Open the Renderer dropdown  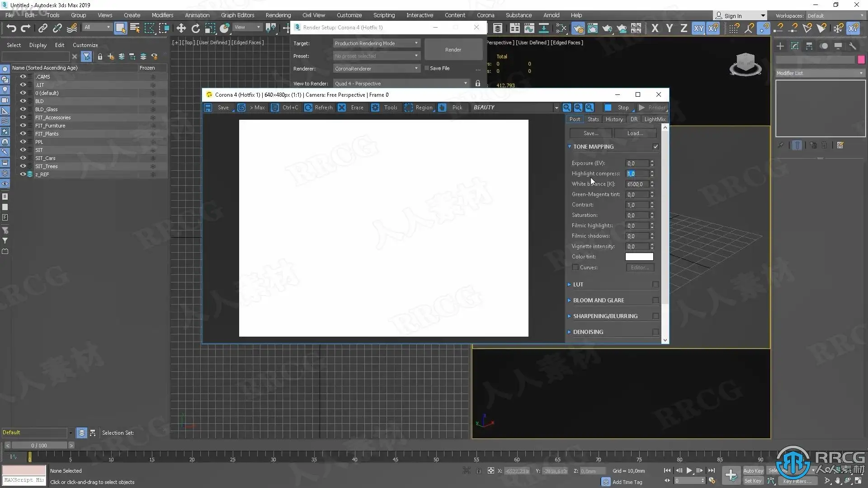[x=377, y=69]
